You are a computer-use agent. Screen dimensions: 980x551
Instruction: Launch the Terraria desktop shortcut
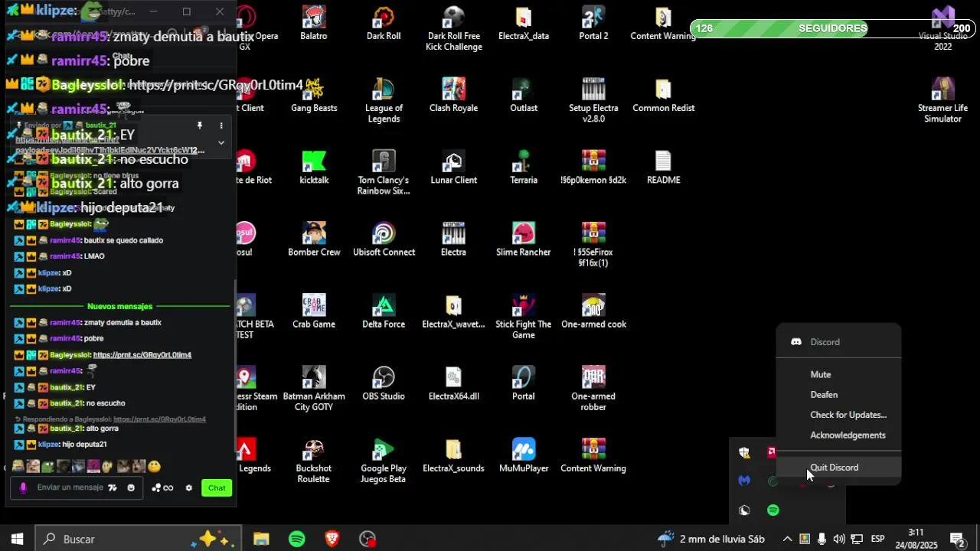click(x=524, y=168)
